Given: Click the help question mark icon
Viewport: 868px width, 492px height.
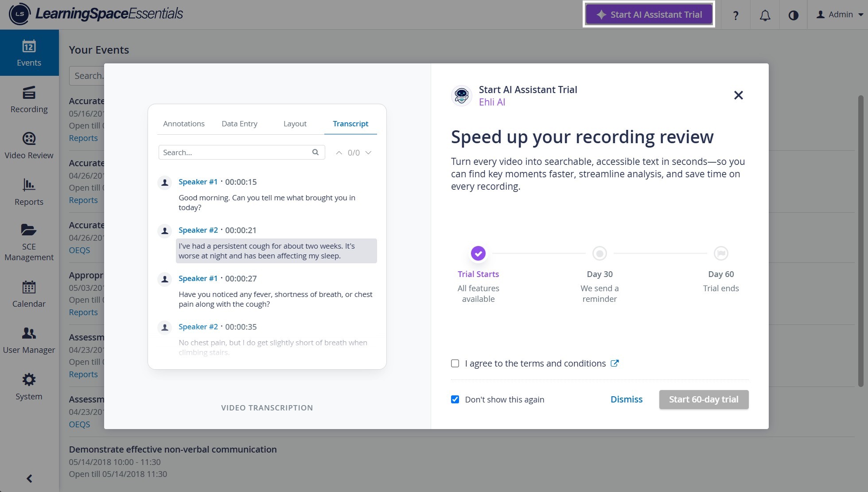Looking at the screenshot, I should click(736, 15).
